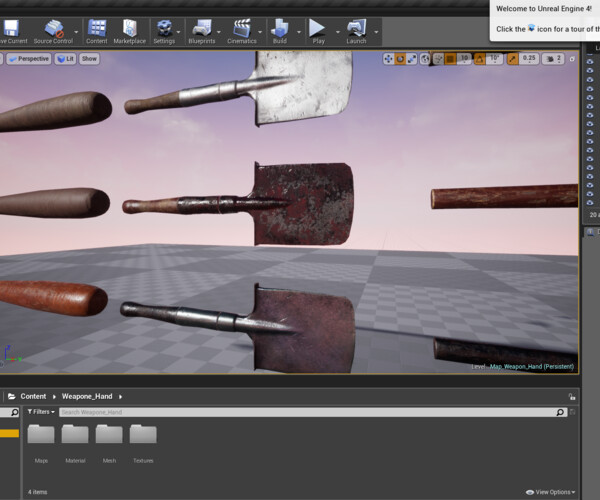This screenshot has width=600, height=500.
Task: Open Source Control from the toolbar
Action: click(x=54, y=29)
